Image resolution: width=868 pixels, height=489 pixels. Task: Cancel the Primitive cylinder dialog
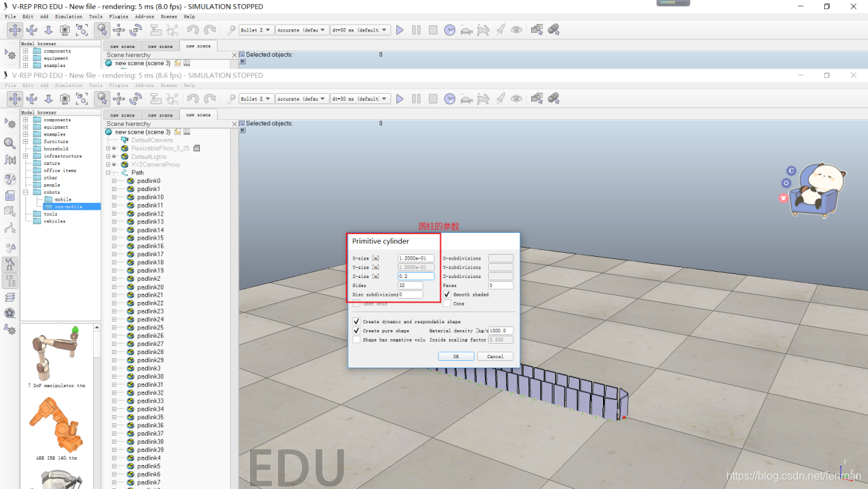[495, 356]
